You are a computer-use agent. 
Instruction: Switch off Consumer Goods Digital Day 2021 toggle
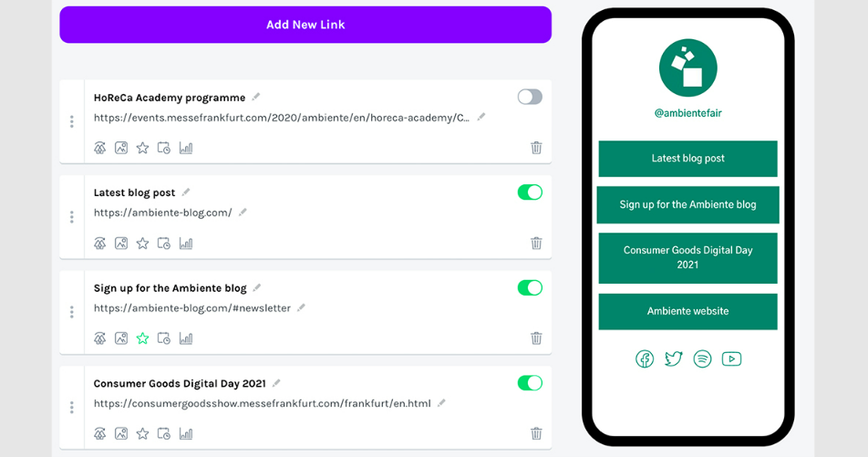[530, 383]
